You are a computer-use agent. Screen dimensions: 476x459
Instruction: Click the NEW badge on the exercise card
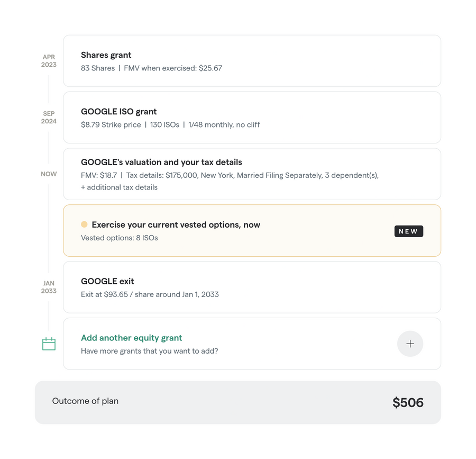pyautogui.click(x=408, y=231)
